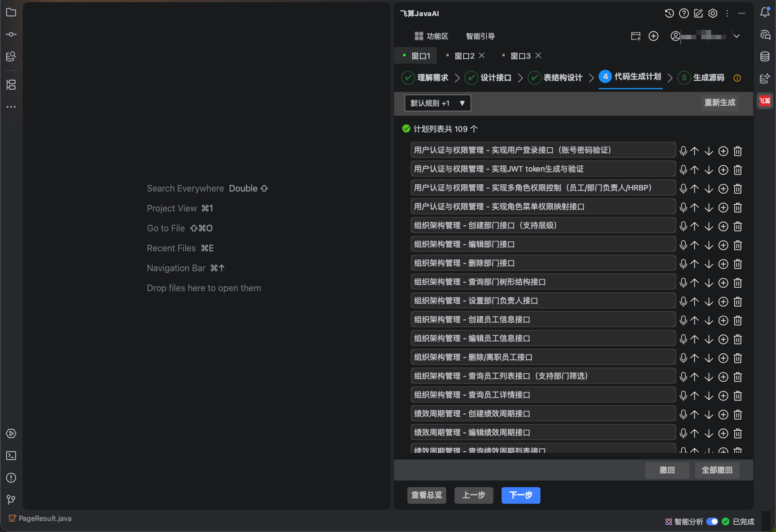
Task: Open the 默认规则 +1 dropdown
Action: (x=438, y=103)
